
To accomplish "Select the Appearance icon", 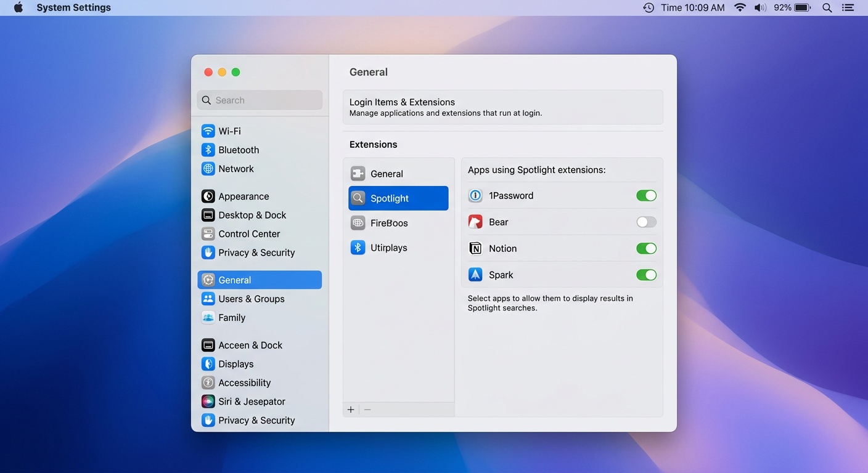I will 207,196.
